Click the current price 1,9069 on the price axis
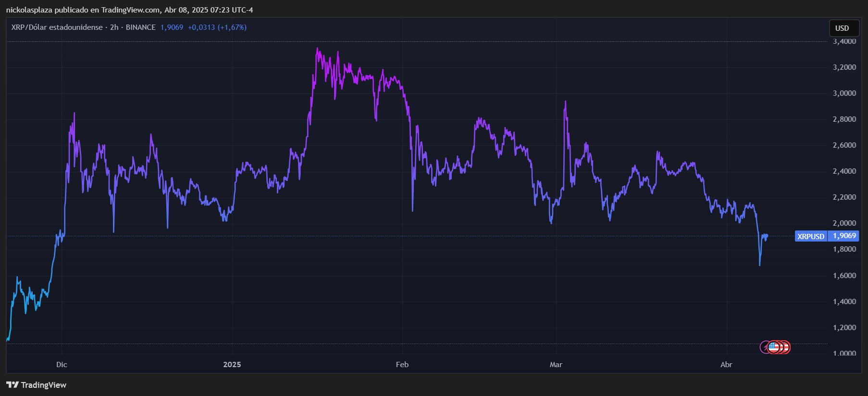 click(x=844, y=236)
